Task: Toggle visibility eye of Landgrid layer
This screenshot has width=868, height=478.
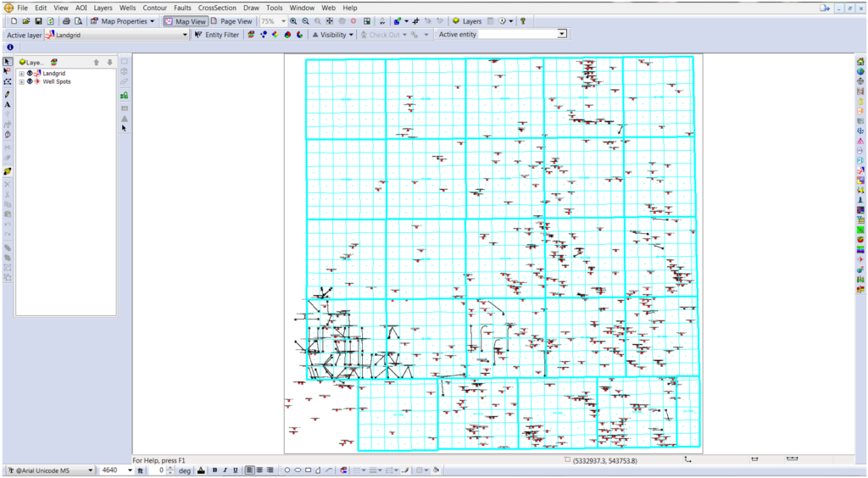Action: pyautogui.click(x=30, y=74)
